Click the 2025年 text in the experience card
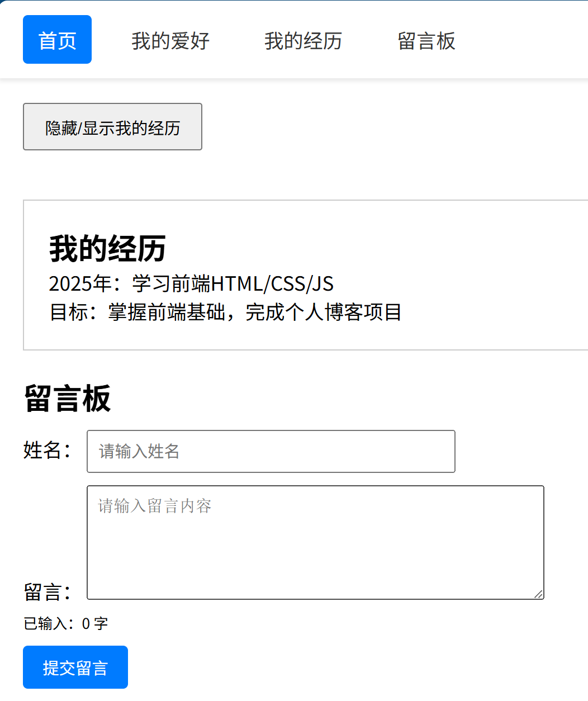 [80, 284]
